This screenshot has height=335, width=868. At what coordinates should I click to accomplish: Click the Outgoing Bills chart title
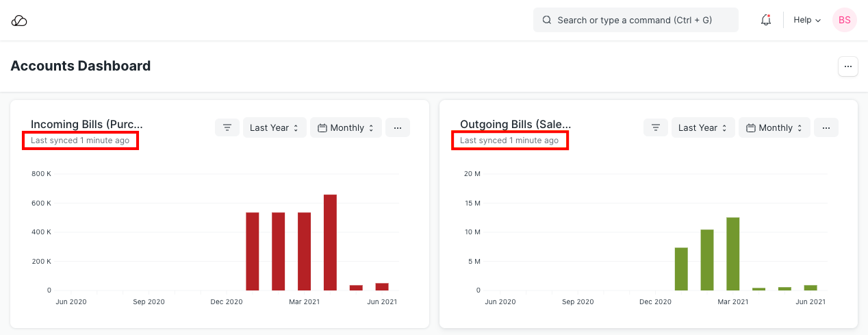515,124
